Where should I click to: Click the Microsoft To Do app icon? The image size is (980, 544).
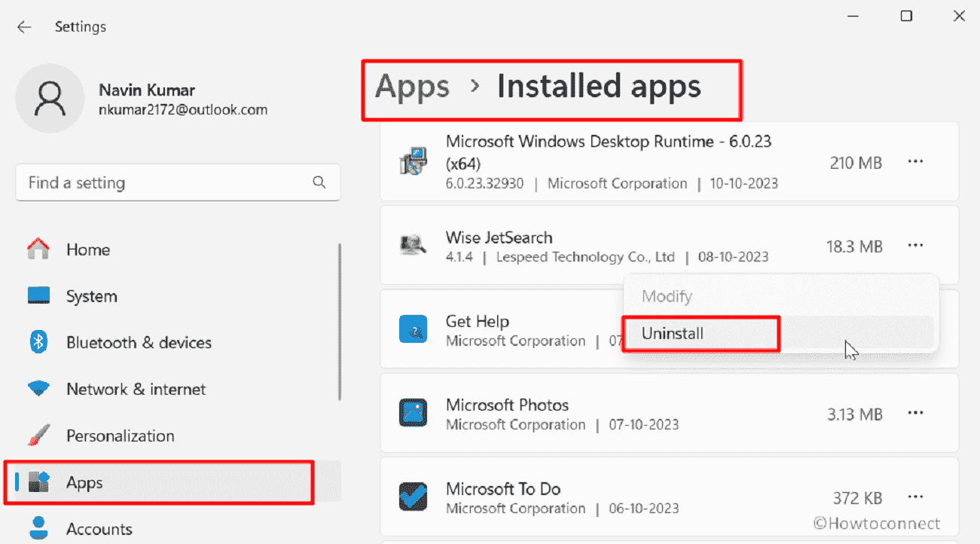click(x=413, y=497)
